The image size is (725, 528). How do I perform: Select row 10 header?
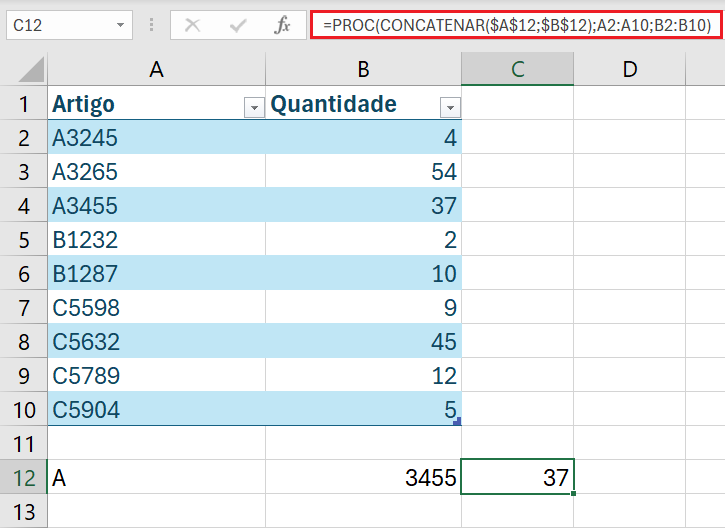point(24,409)
